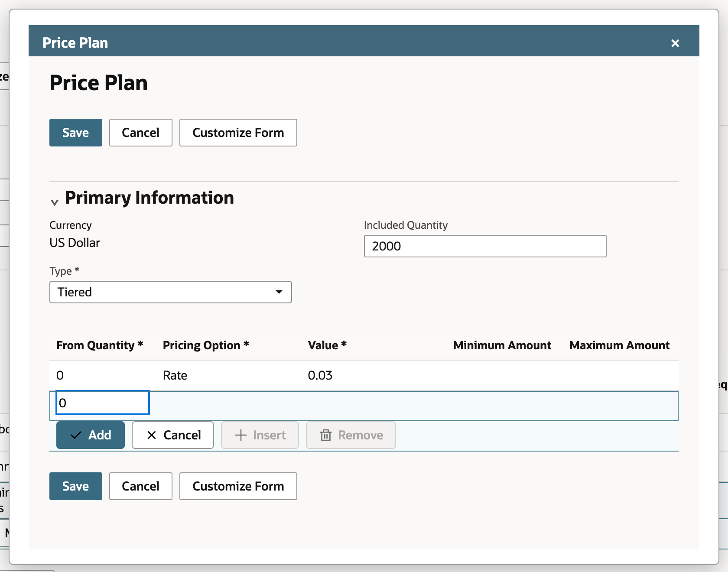Select the Rate pricing option cell
The width and height of the screenshot is (728, 572).
point(175,375)
